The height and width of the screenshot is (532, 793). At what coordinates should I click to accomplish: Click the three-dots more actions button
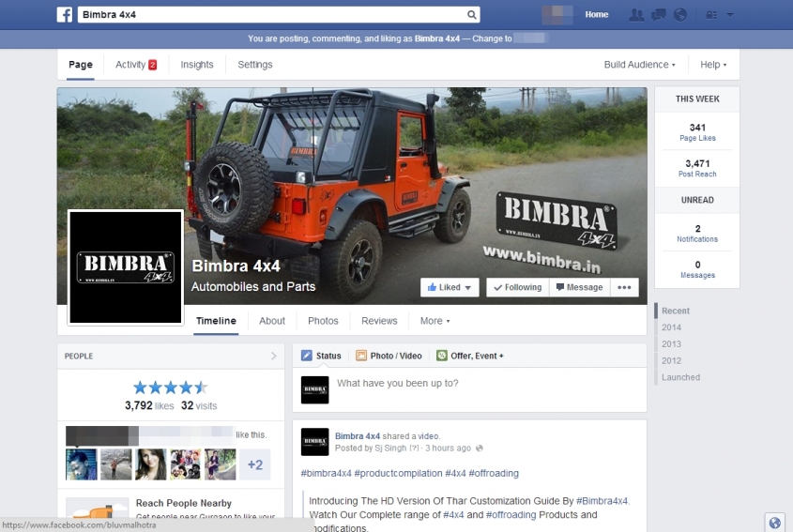click(624, 287)
